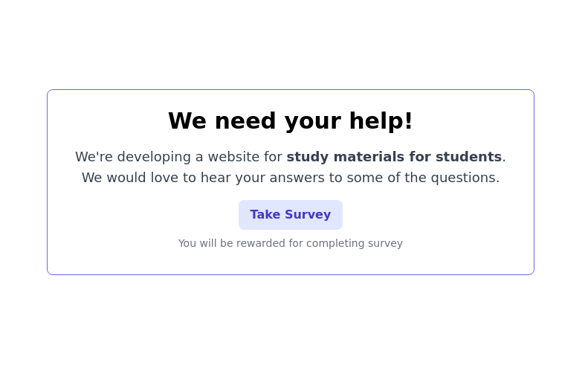588x377 pixels.
Task: Click the bold "study materials for students" text
Action: click(394, 157)
